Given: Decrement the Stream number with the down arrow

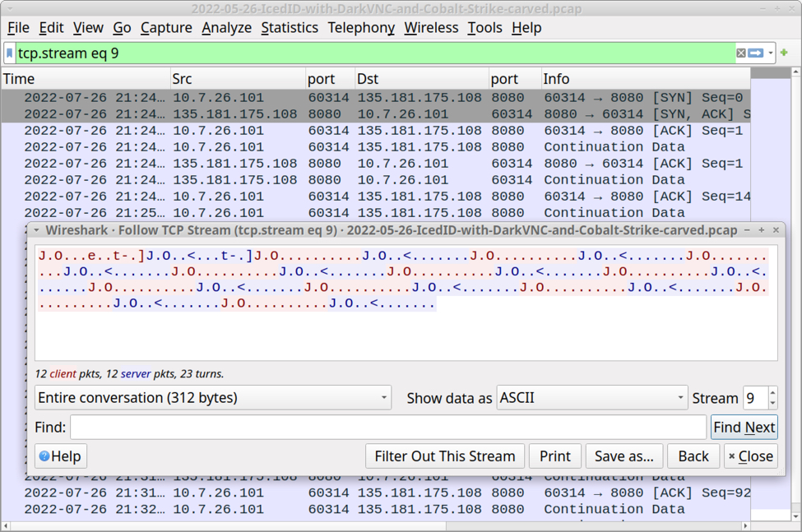Looking at the screenshot, I should (x=772, y=403).
